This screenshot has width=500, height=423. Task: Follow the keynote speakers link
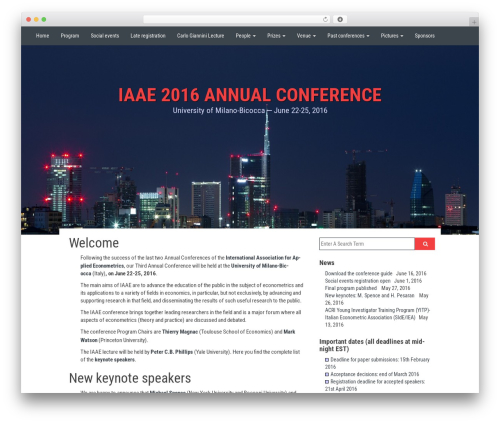point(115,360)
